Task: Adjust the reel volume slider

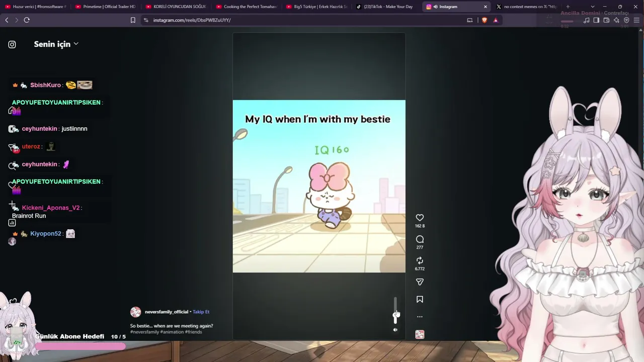Action: tap(395, 310)
